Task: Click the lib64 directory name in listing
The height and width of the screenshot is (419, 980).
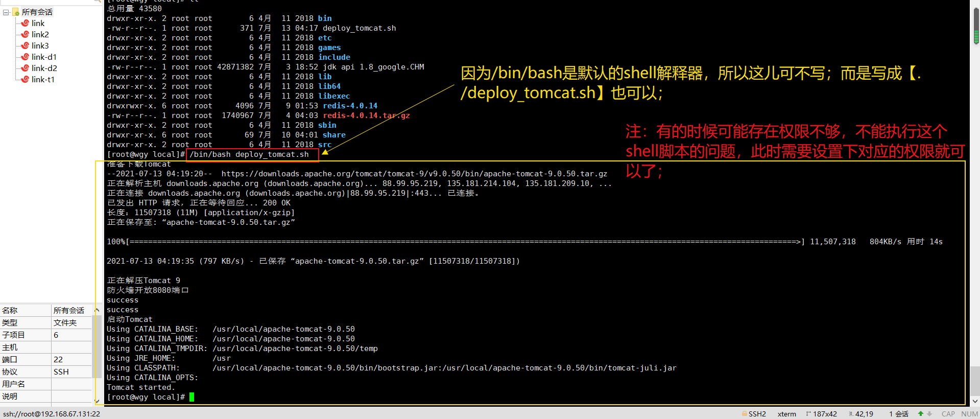Action: tap(329, 86)
